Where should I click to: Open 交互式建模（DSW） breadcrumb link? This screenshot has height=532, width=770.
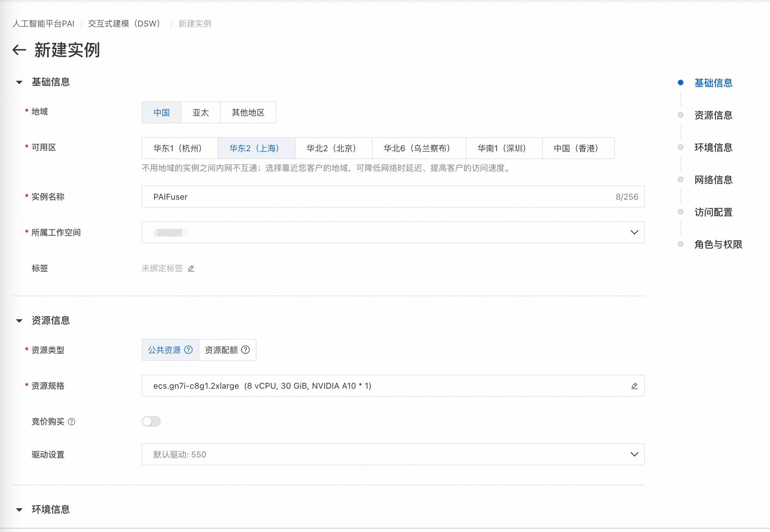(x=124, y=24)
